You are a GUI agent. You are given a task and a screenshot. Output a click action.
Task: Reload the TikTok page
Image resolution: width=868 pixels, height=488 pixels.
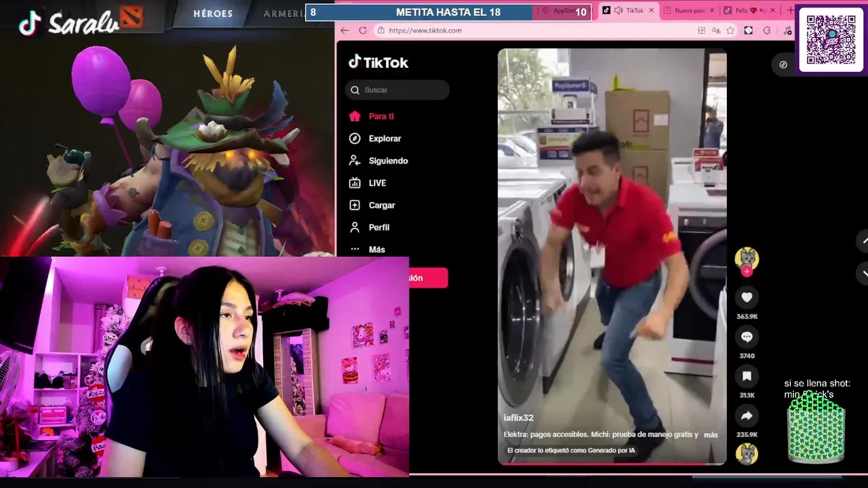[x=363, y=30]
